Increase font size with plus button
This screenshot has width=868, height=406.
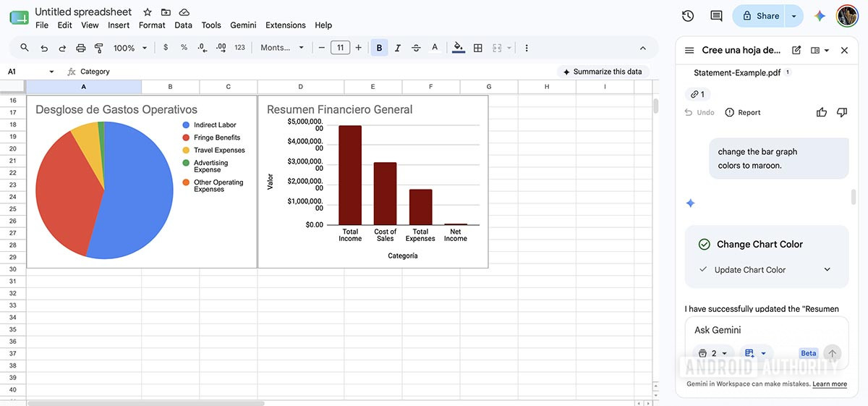click(x=358, y=48)
